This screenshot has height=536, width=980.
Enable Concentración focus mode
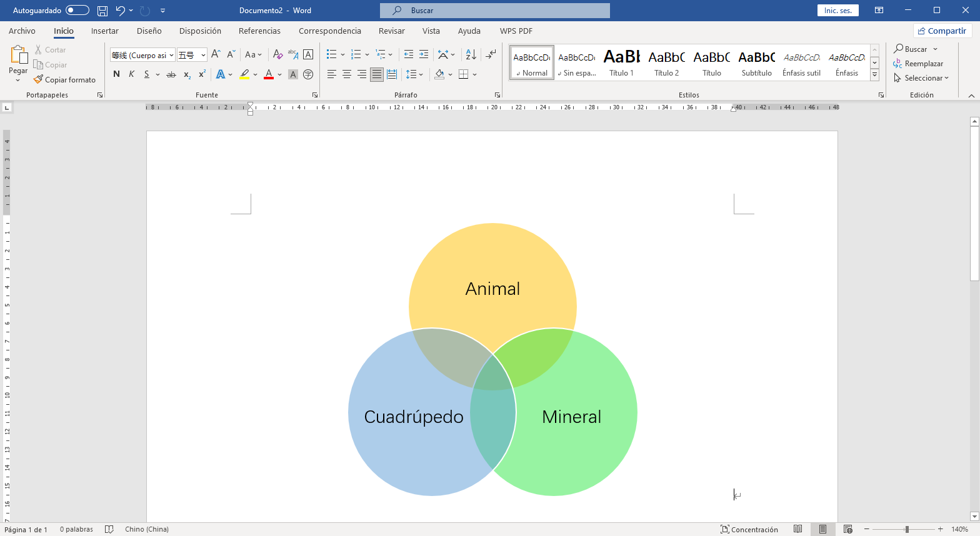tap(749, 529)
